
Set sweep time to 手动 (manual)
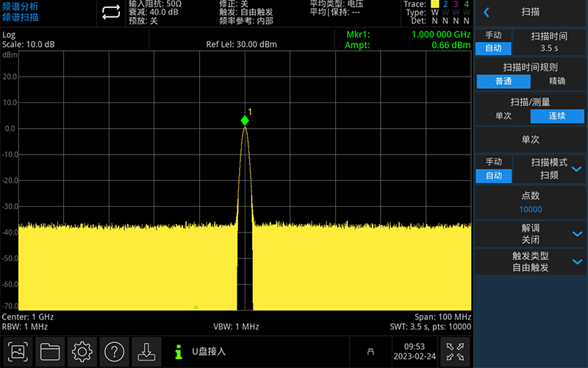pyautogui.click(x=493, y=35)
